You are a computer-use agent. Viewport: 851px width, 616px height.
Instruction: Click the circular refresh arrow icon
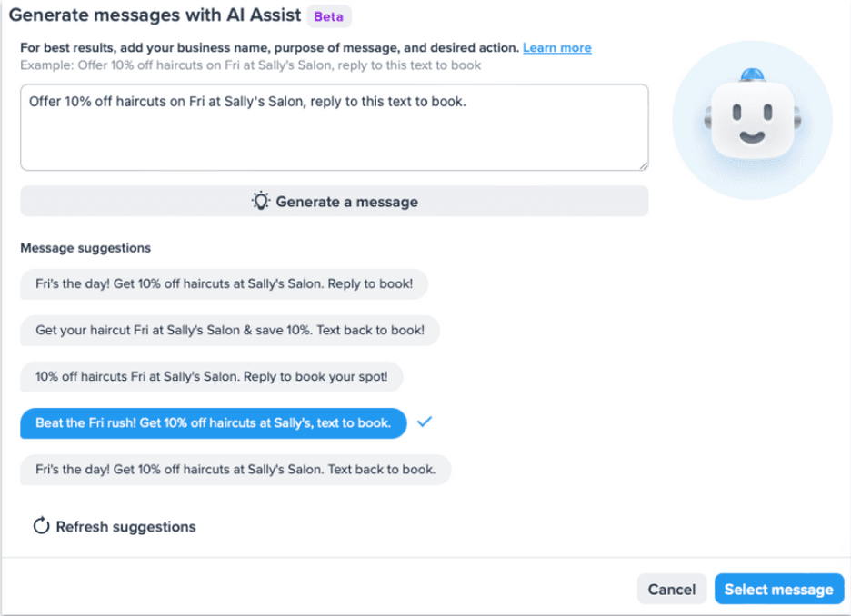coord(41,526)
